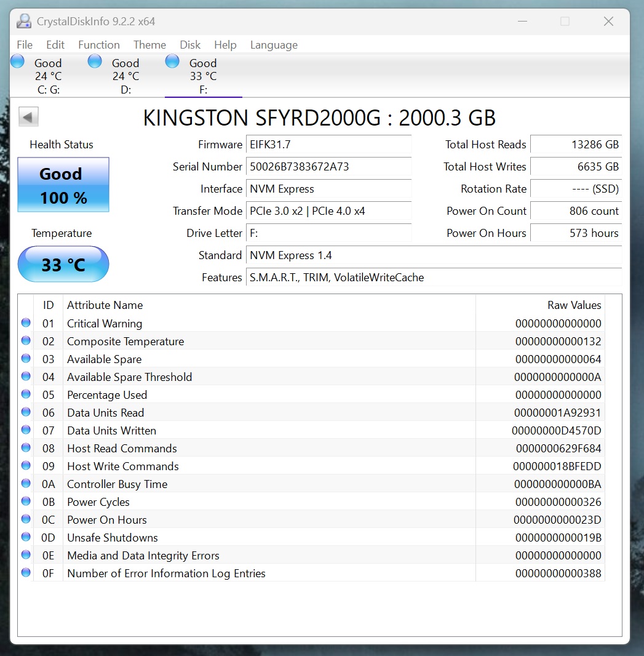This screenshot has width=644, height=656.
Task: Click the Raw Values column header
Action: [540, 305]
